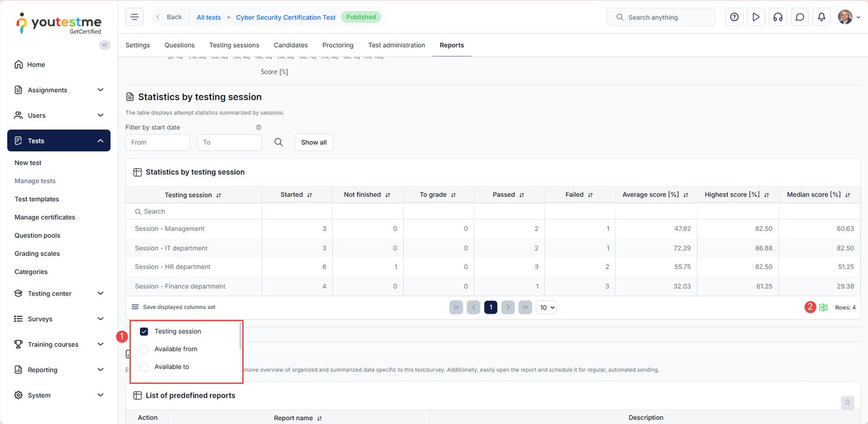
Task: Uncheck the Testing session column checkbox
Action: pyautogui.click(x=144, y=331)
